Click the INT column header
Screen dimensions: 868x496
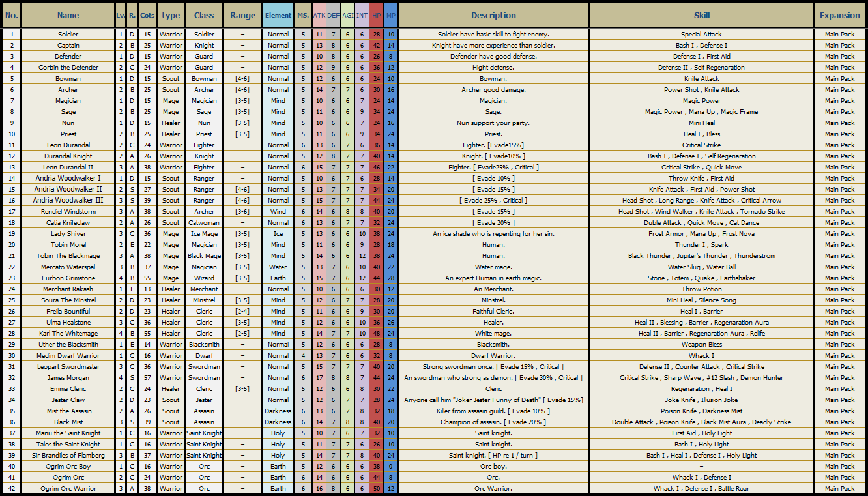pyautogui.click(x=362, y=16)
